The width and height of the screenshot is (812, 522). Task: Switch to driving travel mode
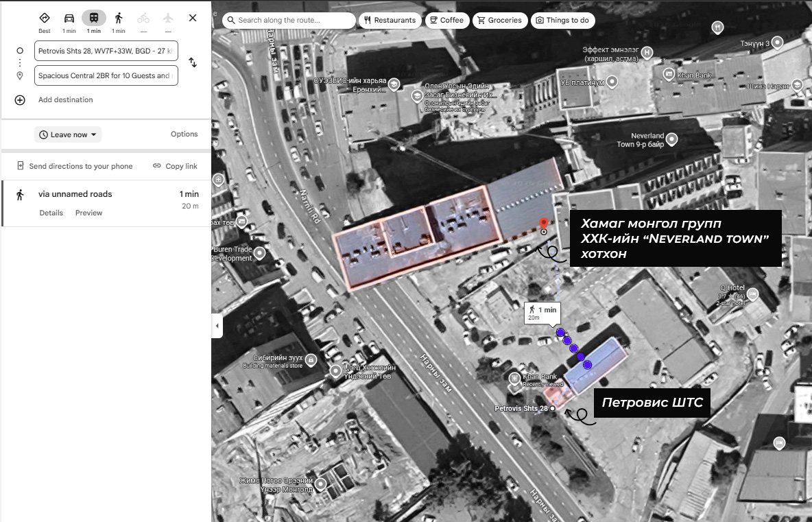coord(69,19)
